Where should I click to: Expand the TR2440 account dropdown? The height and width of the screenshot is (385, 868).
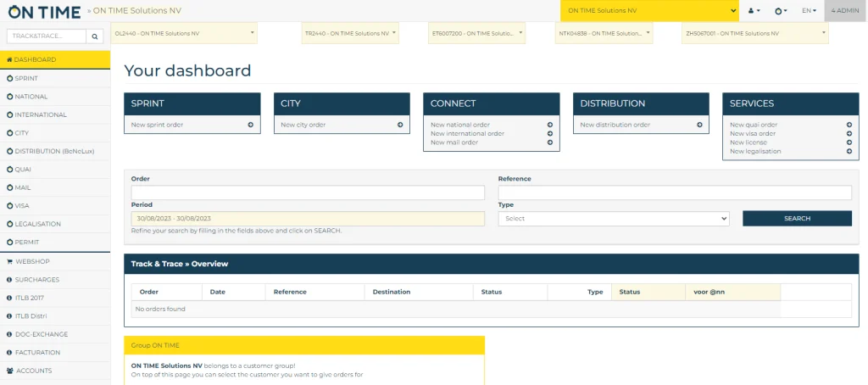(x=350, y=33)
